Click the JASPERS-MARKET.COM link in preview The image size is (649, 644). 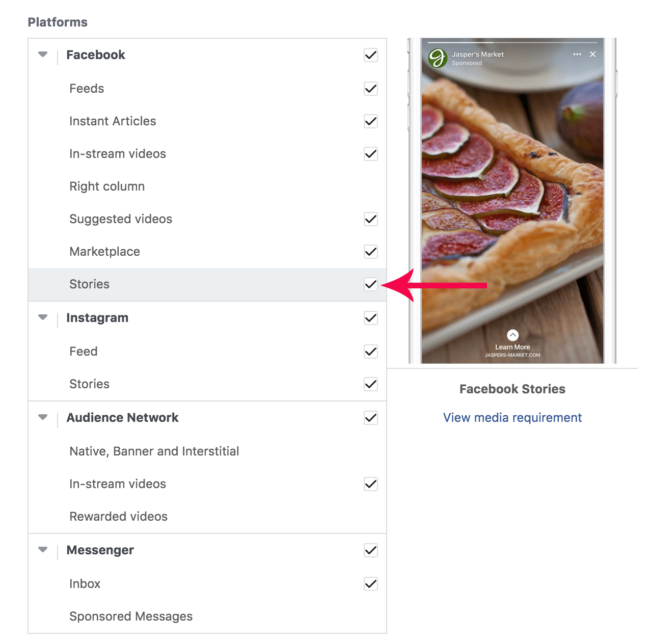click(x=512, y=355)
